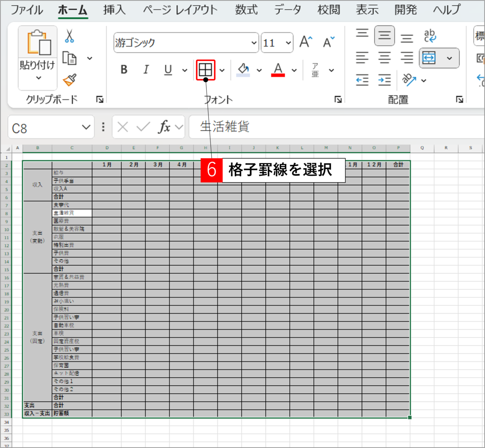Viewport: 485px width, 448px height.
Task: Click the confirm checkmark formula button
Action: 143,127
